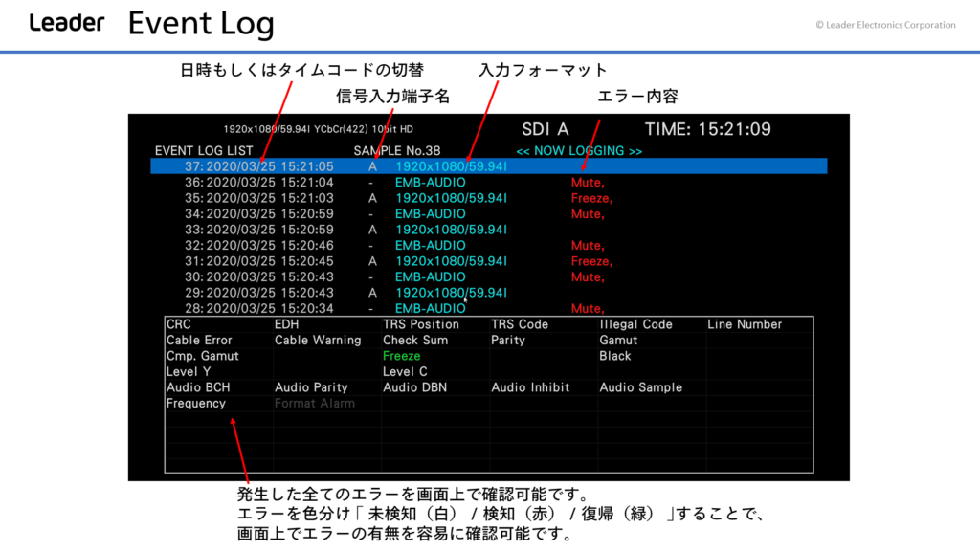Click the TIME 15:21:09 clock display

click(x=707, y=129)
